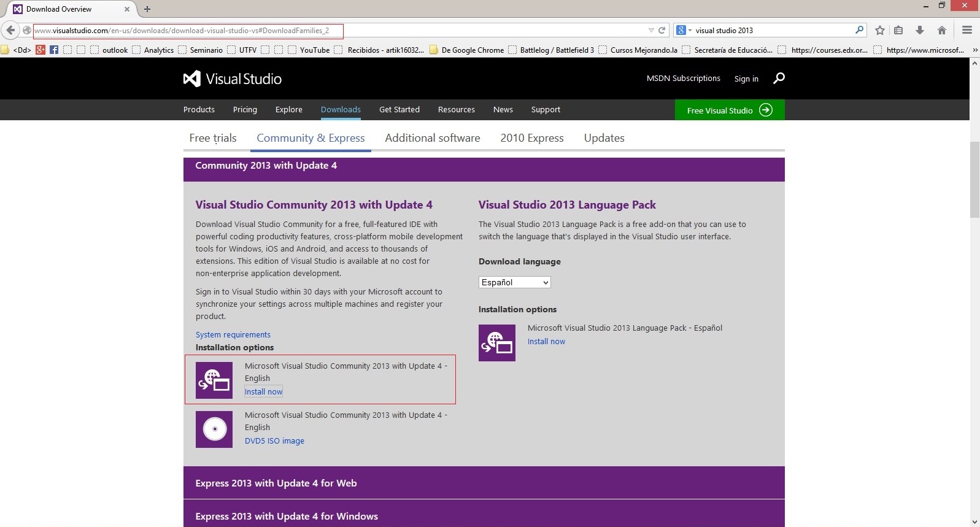980x527 pixels.
Task: Click Sign in on the site header
Action: 746,79
